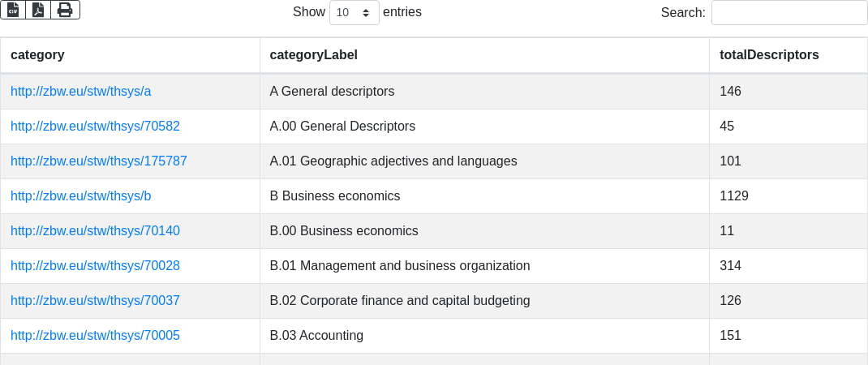Select the 1129 totalDescriptors cell
The height and width of the screenshot is (365, 868).
click(x=734, y=196)
